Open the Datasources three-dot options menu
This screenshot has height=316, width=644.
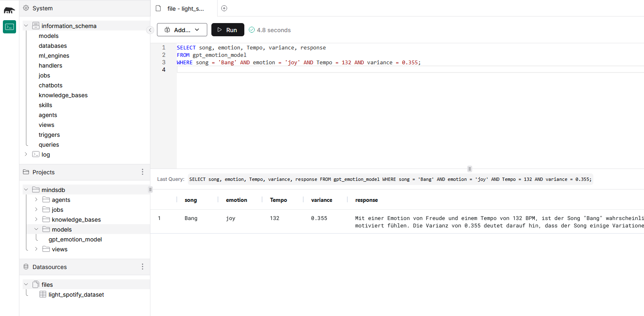[x=143, y=267]
